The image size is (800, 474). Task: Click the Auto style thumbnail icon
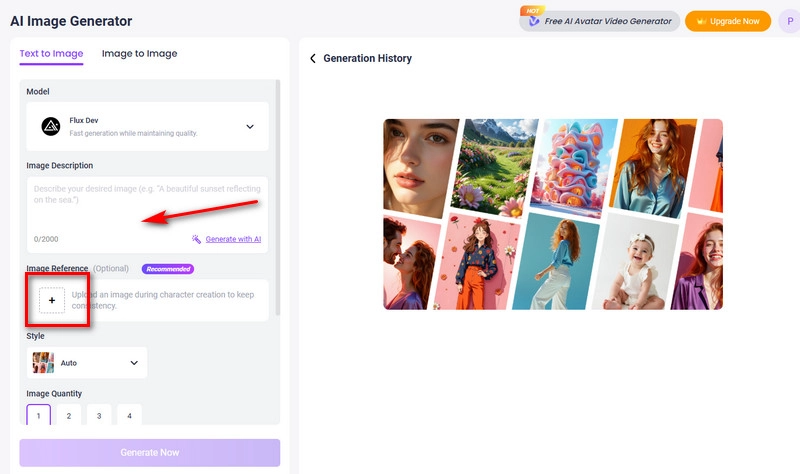click(x=43, y=363)
